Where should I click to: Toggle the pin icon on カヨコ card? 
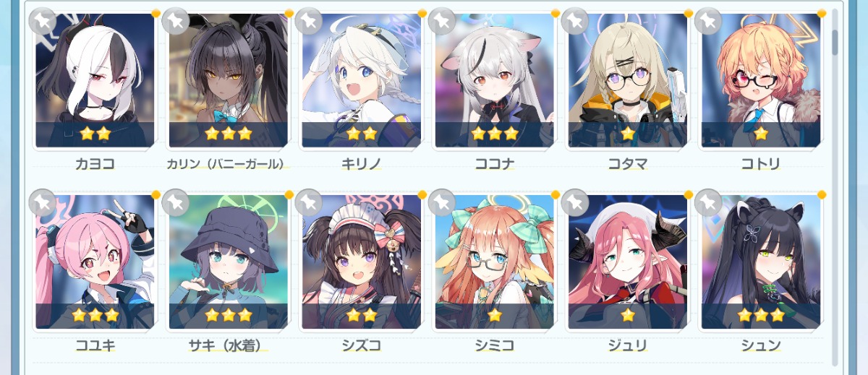point(43,21)
